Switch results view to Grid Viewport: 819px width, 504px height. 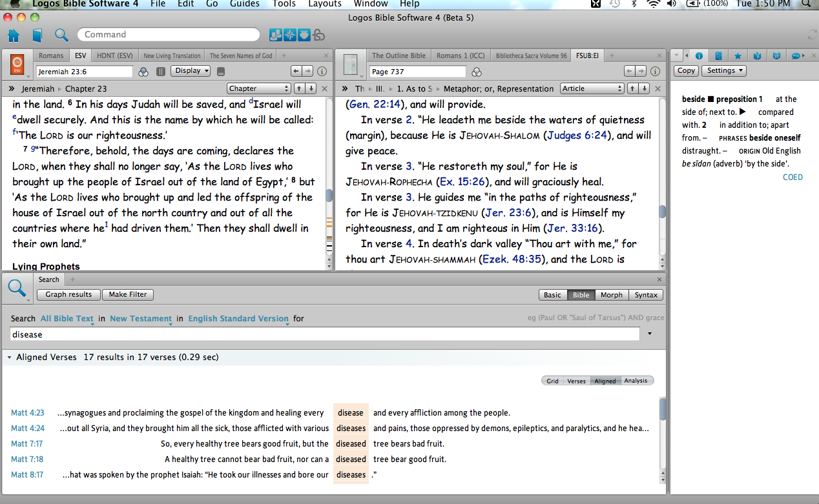(552, 381)
